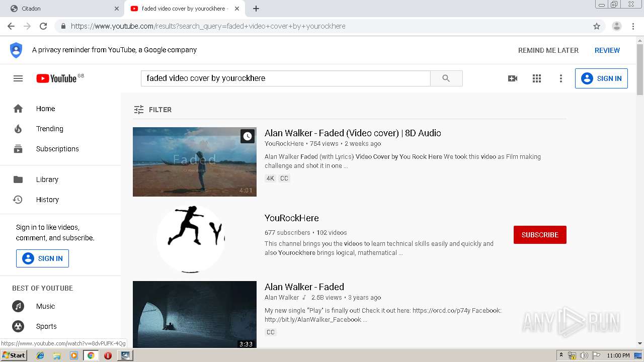Click the YouTube search input field
Viewport: 644px width, 362px height.
(286, 78)
